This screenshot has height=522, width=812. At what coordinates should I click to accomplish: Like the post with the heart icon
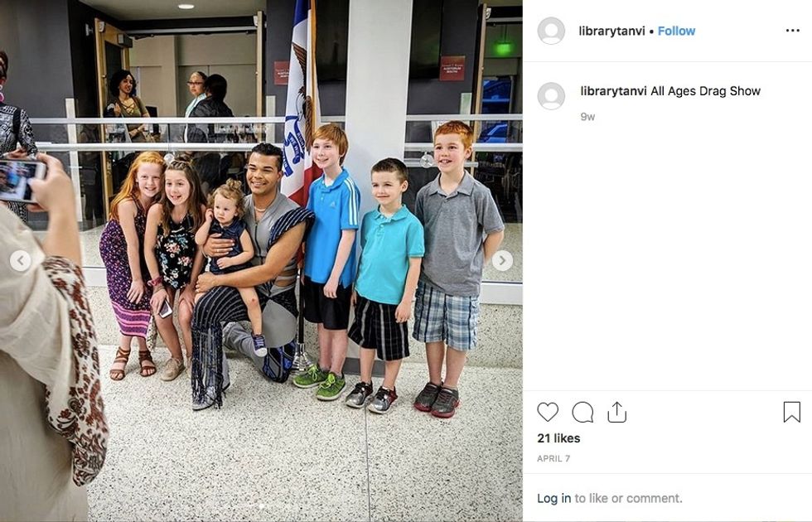point(548,413)
